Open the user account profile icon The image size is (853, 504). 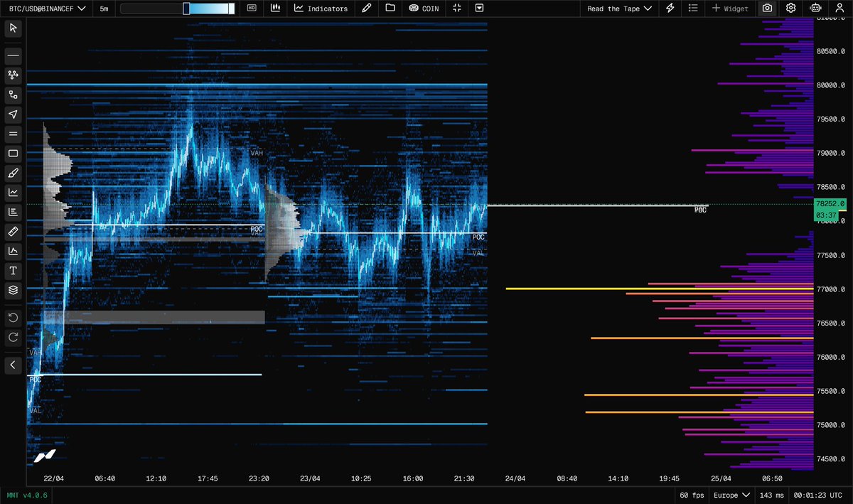click(x=839, y=9)
